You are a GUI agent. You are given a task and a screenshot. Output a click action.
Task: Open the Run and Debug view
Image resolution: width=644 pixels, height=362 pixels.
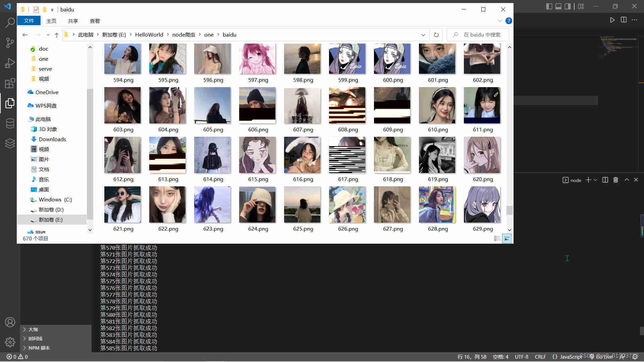coord(10,63)
